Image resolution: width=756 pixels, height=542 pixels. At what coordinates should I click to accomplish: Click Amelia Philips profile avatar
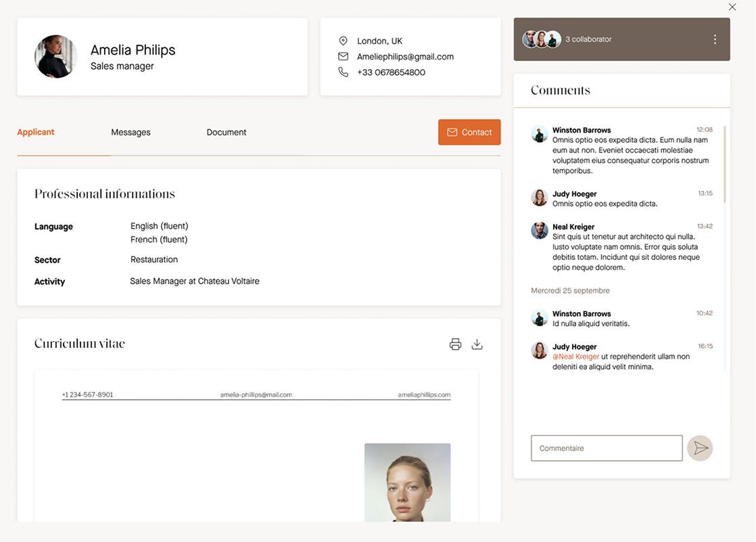pyautogui.click(x=56, y=57)
